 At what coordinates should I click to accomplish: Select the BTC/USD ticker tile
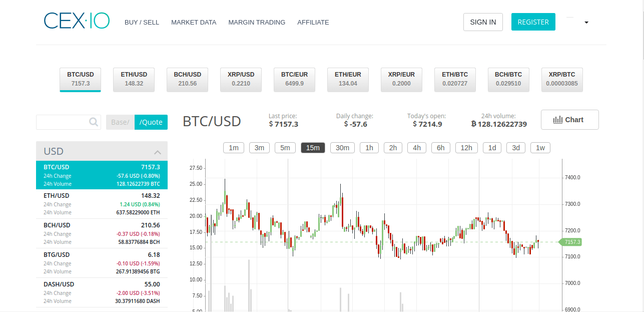point(80,79)
